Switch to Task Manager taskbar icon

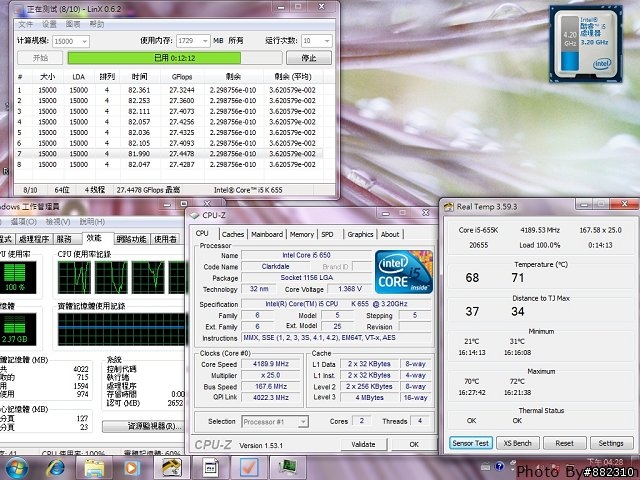(287, 468)
